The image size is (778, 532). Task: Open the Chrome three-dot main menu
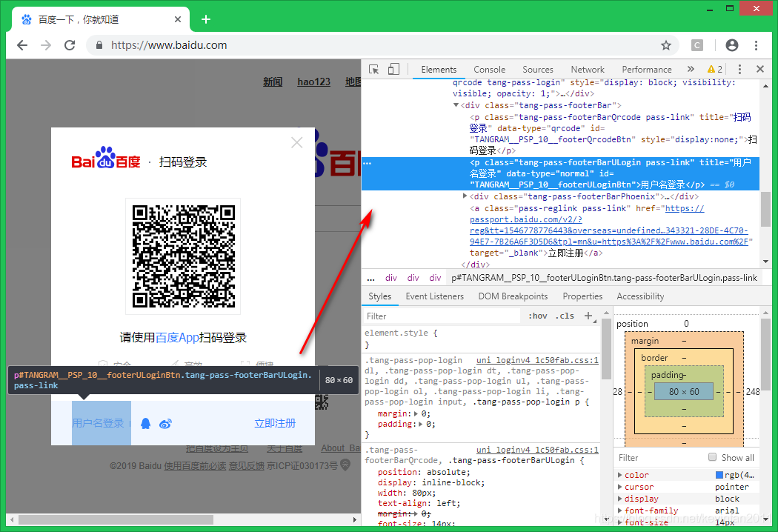(757, 45)
